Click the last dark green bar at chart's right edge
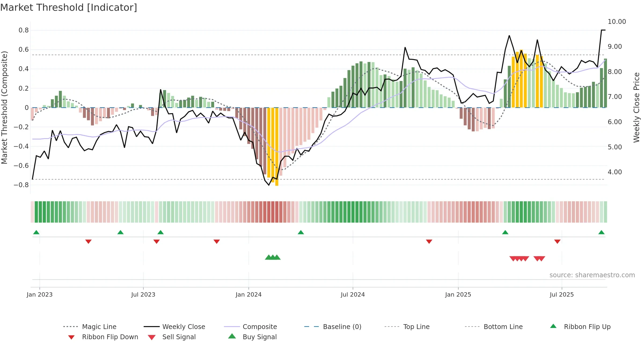The image size is (644, 362). 605,83
